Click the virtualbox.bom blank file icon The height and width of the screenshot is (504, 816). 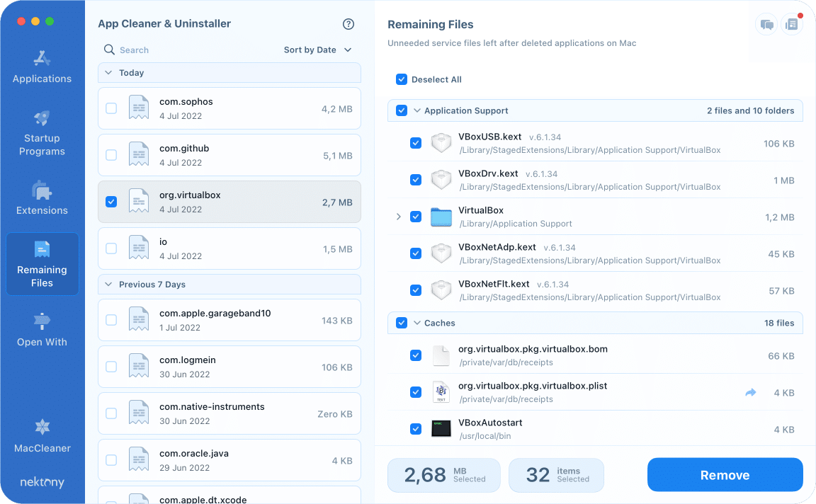(441, 355)
